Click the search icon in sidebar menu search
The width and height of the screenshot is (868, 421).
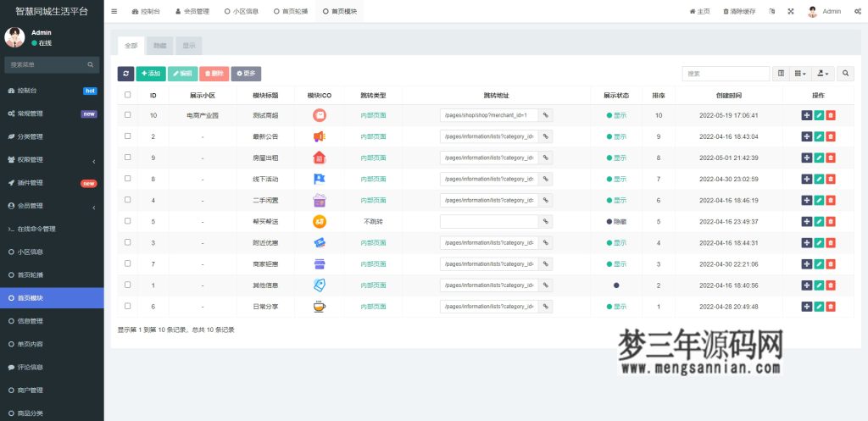click(x=90, y=64)
